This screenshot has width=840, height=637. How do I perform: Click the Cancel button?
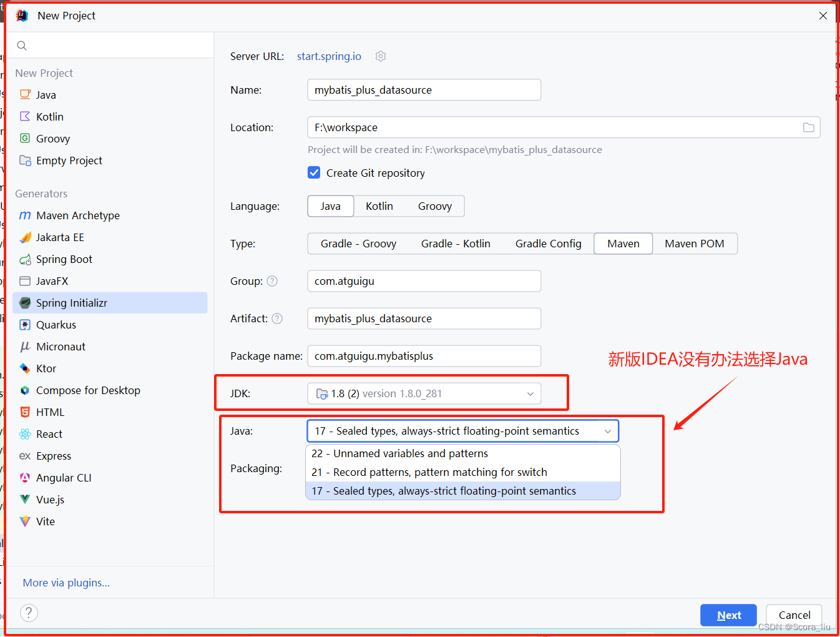tap(794, 615)
